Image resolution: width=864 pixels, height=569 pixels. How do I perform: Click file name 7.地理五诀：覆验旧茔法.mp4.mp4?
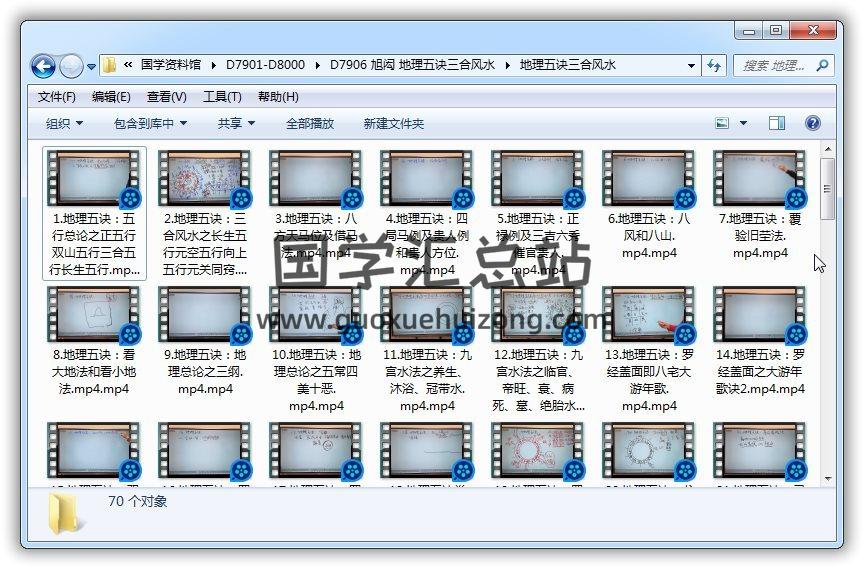[x=760, y=236]
